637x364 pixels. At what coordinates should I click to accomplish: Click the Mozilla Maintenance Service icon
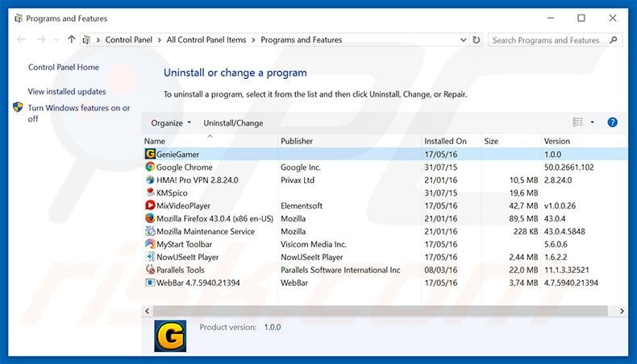coord(150,231)
